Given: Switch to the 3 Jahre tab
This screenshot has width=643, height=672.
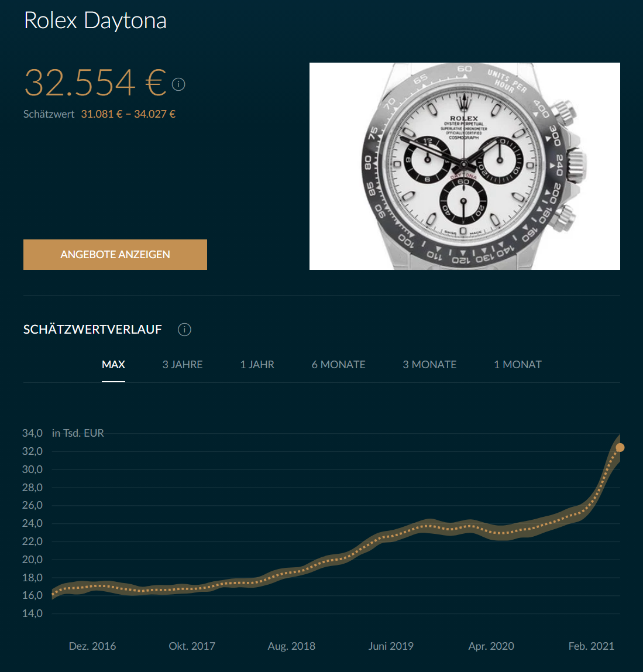Looking at the screenshot, I should (x=183, y=365).
